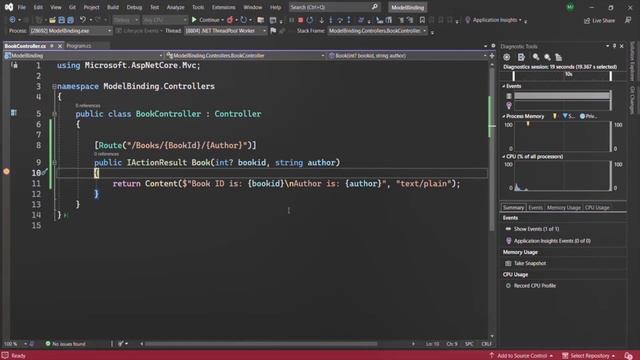Click the search magnifier icon in title bar
This screenshot has height=360, width=640.
(375, 7)
